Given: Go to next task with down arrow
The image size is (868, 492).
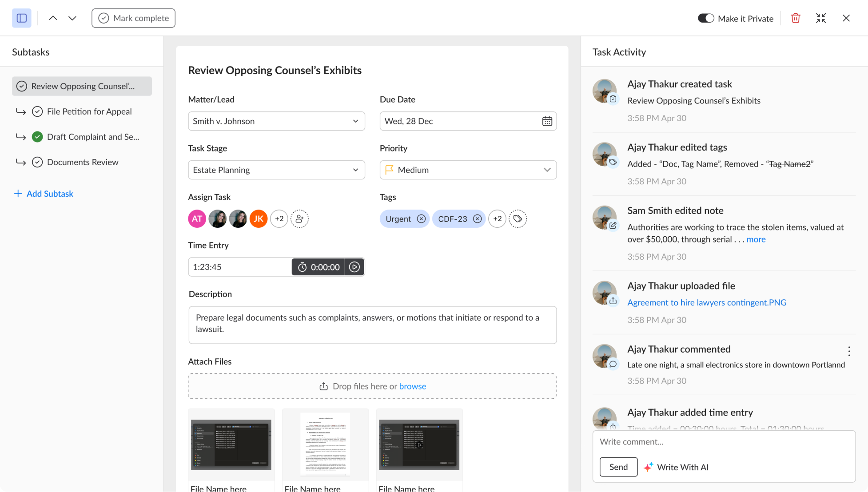Looking at the screenshot, I should click(x=72, y=18).
